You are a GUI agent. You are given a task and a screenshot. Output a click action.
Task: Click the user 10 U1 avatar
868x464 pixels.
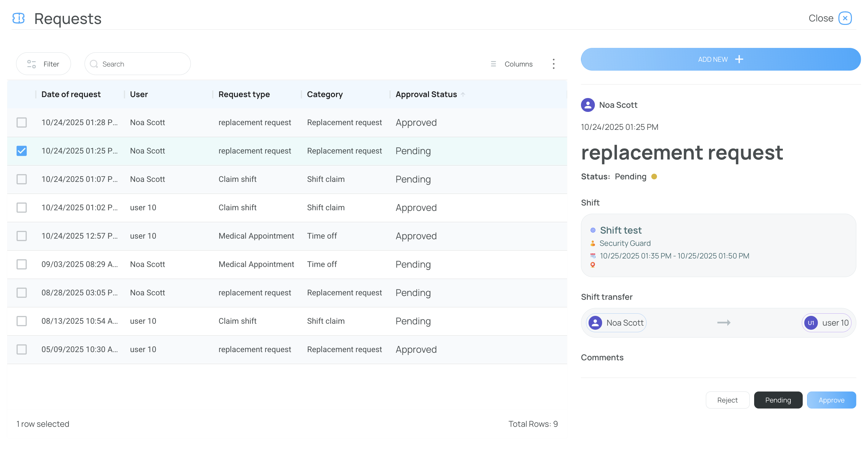click(x=811, y=322)
